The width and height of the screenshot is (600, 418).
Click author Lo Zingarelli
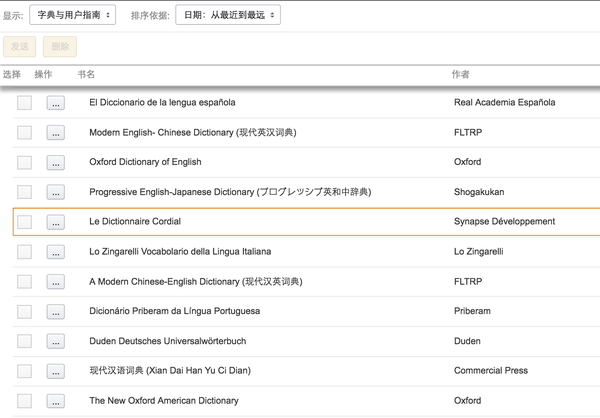[479, 252]
